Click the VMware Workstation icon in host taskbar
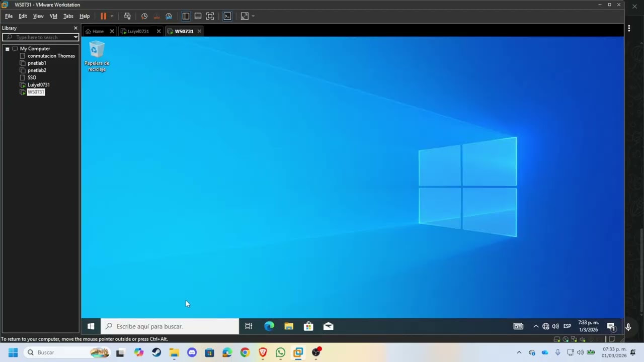Image resolution: width=644 pixels, height=362 pixels. pyautogui.click(x=298, y=352)
